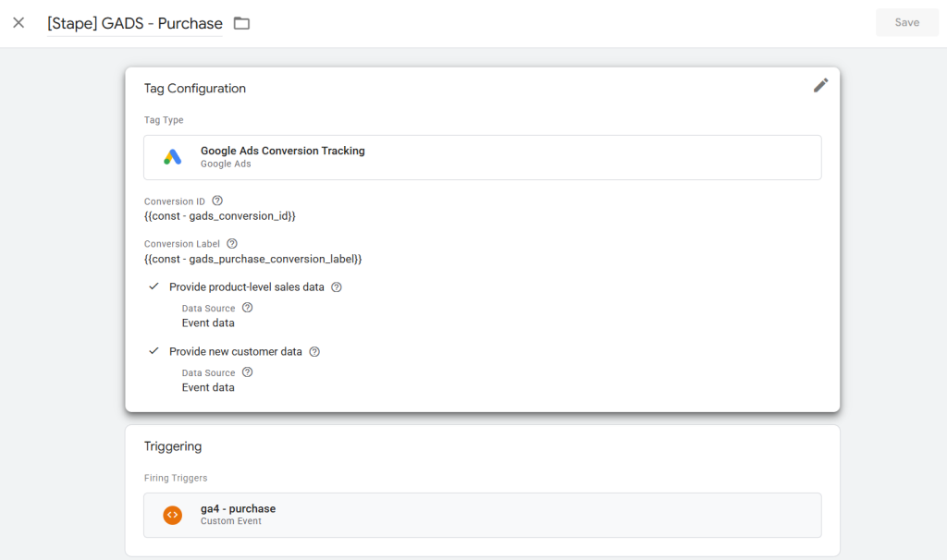
Task: Click the folder icon beside tag name
Action: [x=241, y=23]
